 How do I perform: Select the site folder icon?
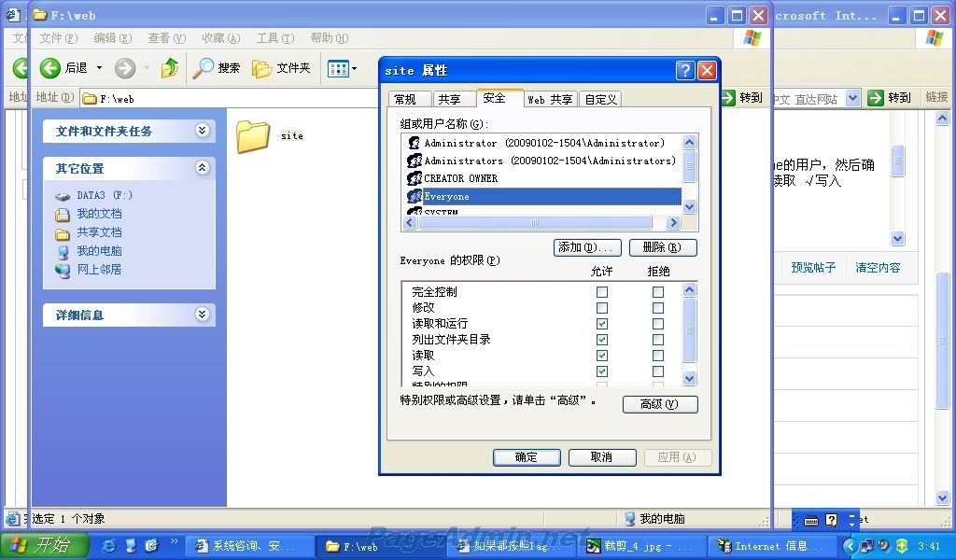click(253, 136)
